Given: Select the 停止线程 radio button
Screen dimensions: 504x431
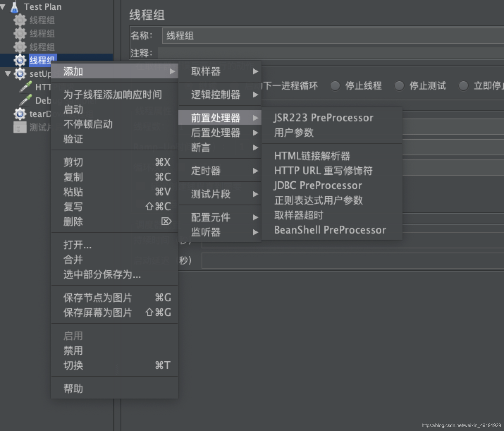Looking at the screenshot, I should pyautogui.click(x=335, y=86).
